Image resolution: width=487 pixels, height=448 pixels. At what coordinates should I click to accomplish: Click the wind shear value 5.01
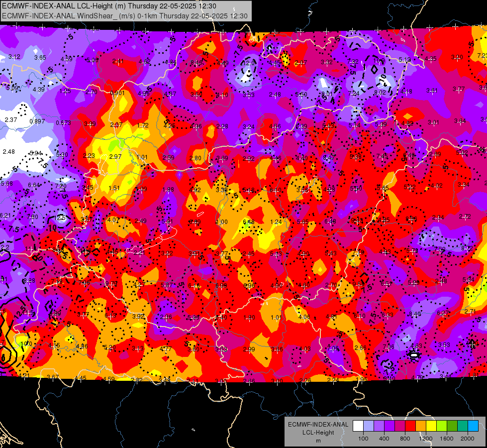(167, 222)
